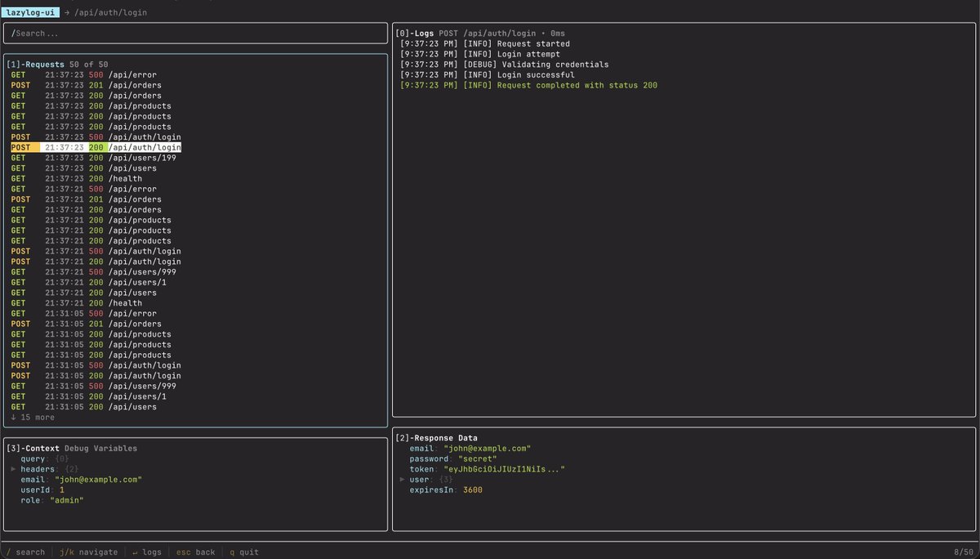
Task: Click the '↵ logs' footer hint
Action: pyautogui.click(x=147, y=552)
